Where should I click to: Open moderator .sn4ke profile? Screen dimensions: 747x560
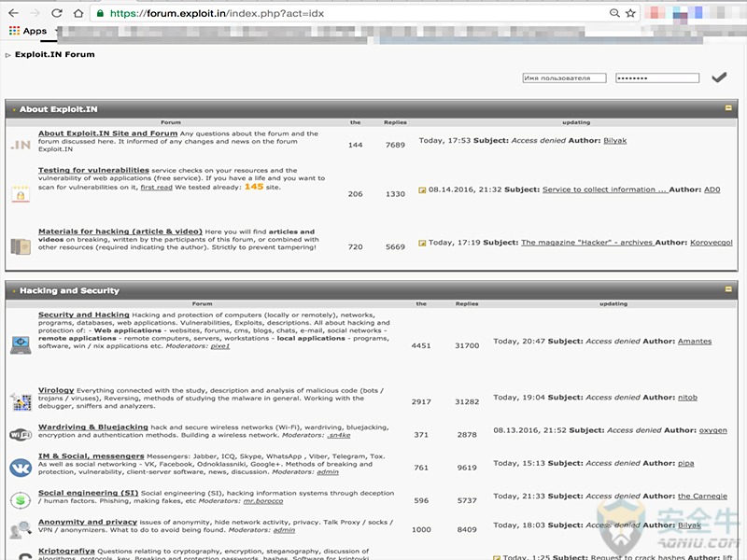coord(339,435)
